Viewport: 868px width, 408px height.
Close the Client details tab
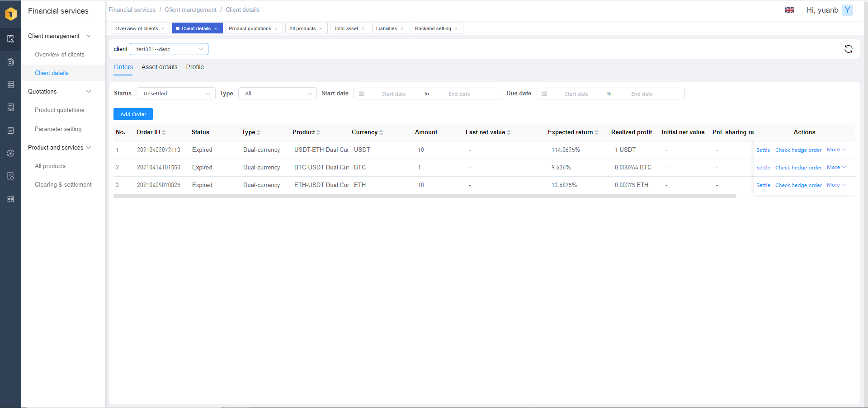click(x=216, y=28)
